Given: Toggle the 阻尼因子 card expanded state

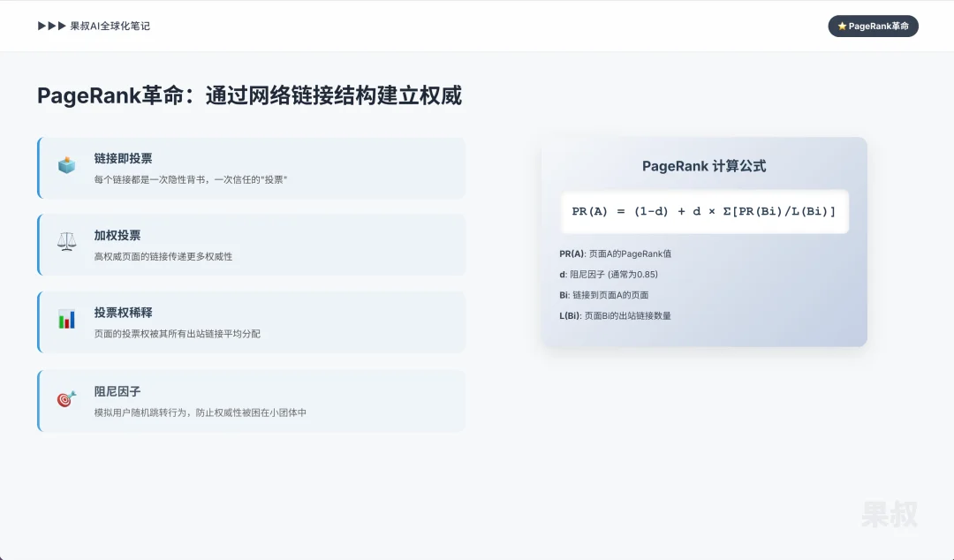Looking at the screenshot, I should pyautogui.click(x=252, y=399).
